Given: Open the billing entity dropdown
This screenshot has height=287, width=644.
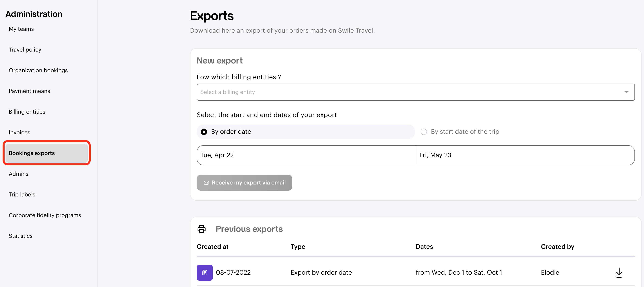Looking at the screenshot, I should (415, 92).
